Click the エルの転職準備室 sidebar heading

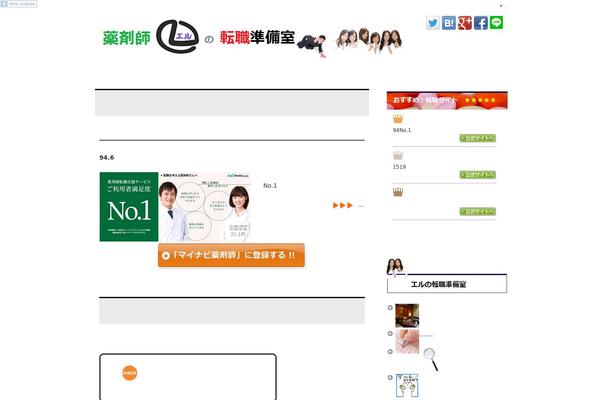coord(447,284)
